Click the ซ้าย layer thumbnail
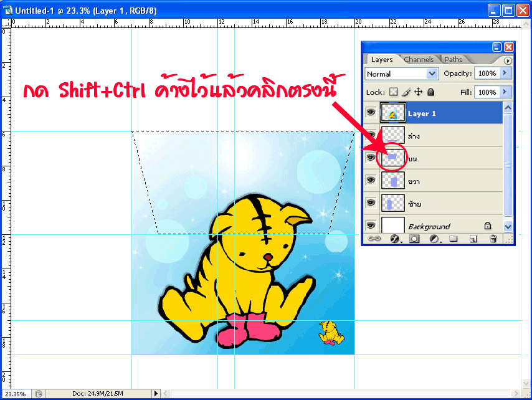This screenshot has width=532, height=400. point(393,203)
